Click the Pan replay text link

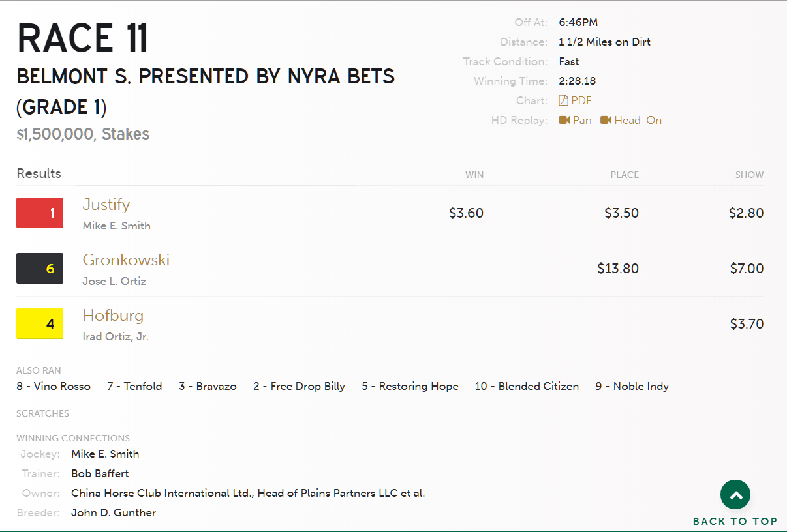click(582, 120)
